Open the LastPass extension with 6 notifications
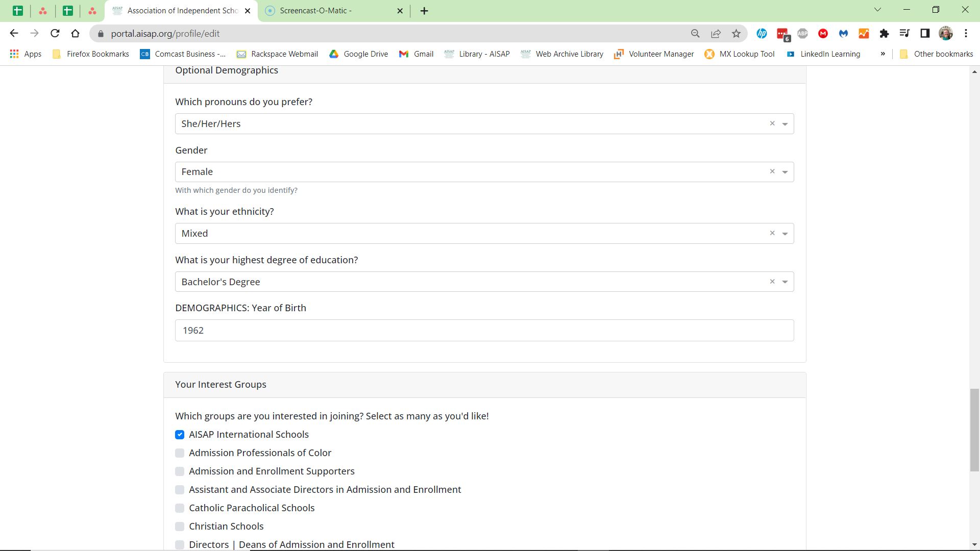 coord(782,33)
